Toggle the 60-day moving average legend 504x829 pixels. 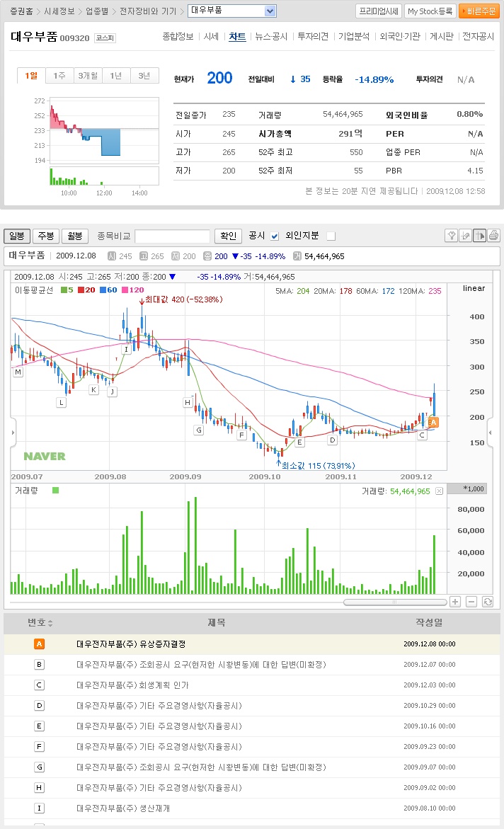(108, 290)
